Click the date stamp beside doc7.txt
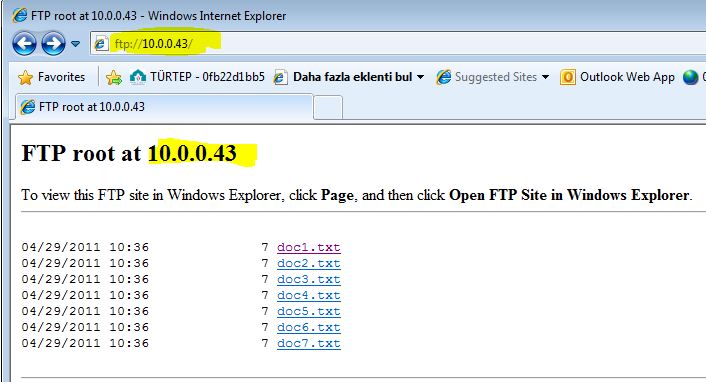This screenshot has height=382, width=706. click(x=85, y=343)
